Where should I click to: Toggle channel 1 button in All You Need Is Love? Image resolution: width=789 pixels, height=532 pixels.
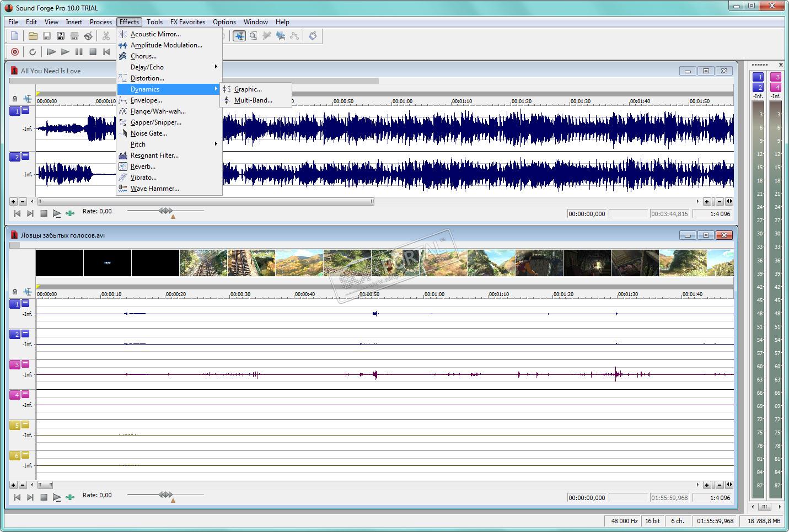15,111
